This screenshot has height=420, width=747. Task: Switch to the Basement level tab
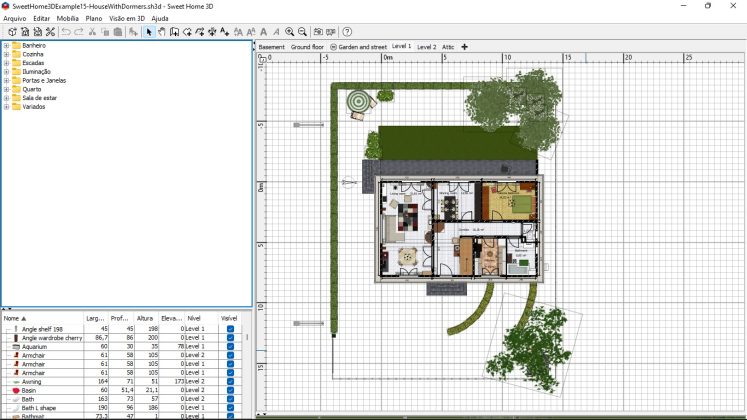pyautogui.click(x=272, y=47)
